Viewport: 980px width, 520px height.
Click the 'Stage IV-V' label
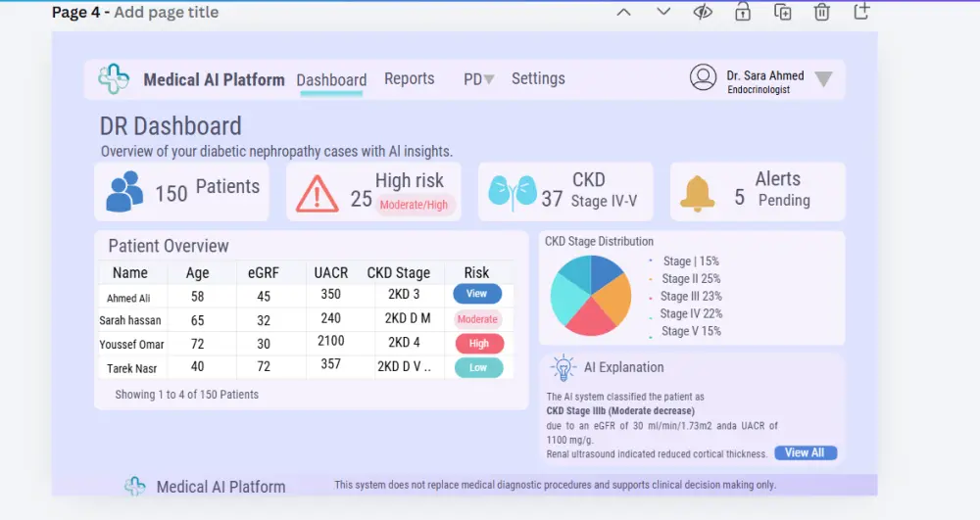click(604, 201)
